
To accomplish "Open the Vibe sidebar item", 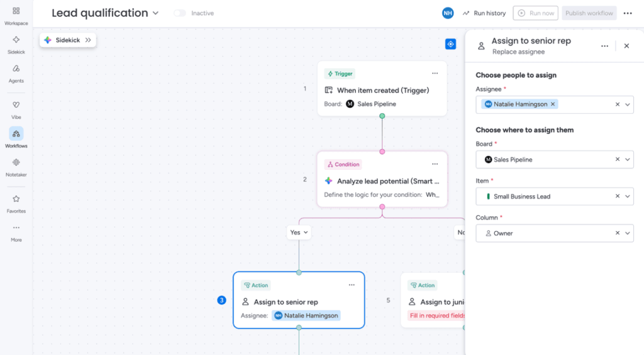I will pyautogui.click(x=16, y=110).
